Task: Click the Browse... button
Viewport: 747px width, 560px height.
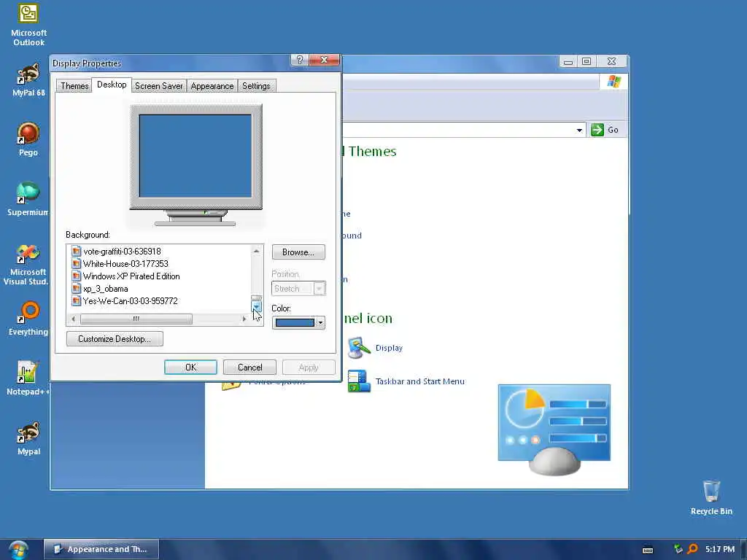Action: (298, 252)
